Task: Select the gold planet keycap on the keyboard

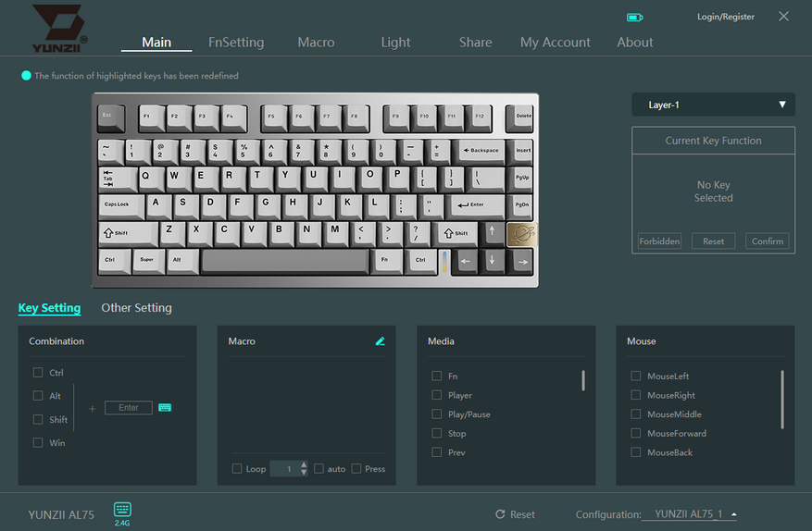Action: [x=521, y=234]
